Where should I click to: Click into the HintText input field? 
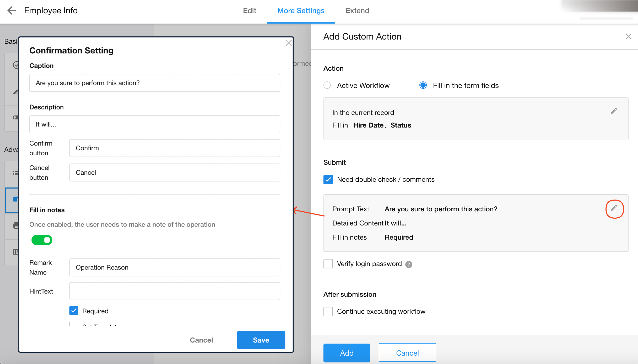[x=175, y=291]
